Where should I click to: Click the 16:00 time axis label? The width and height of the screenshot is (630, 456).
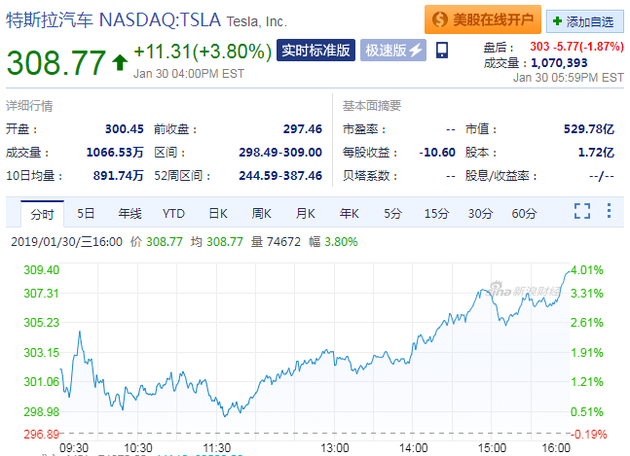556,448
